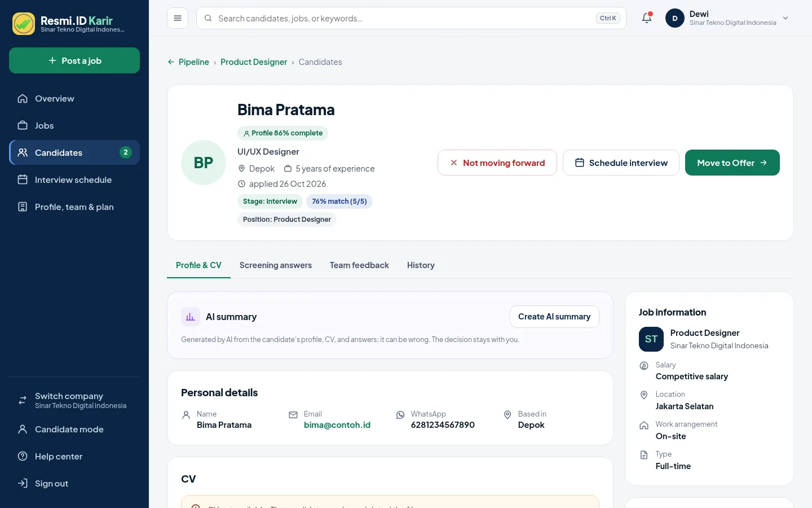This screenshot has width=812, height=508.
Task: Click the 76% match (5/5) badge
Action: 339,202
